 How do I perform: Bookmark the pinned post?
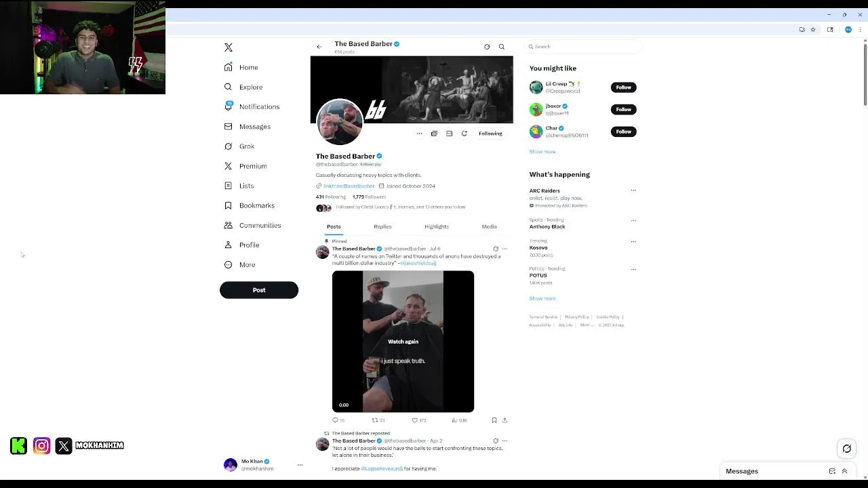click(494, 420)
